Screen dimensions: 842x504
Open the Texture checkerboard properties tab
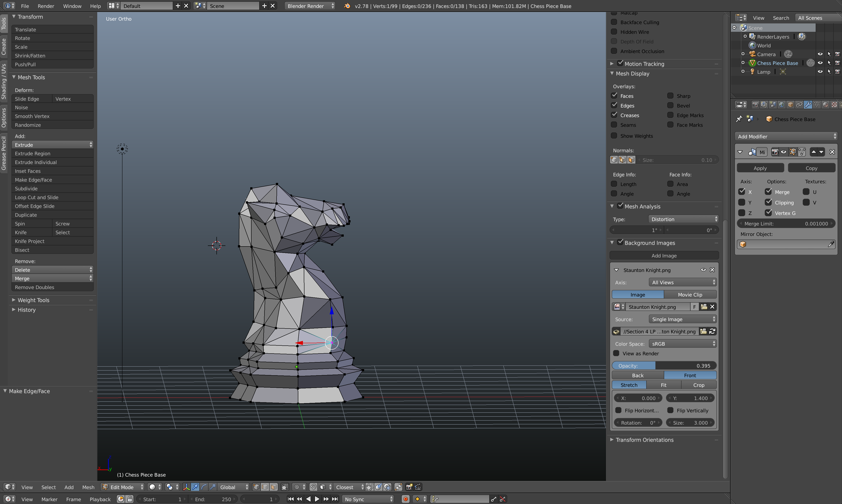pyautogui.click(x=834, y=105)
